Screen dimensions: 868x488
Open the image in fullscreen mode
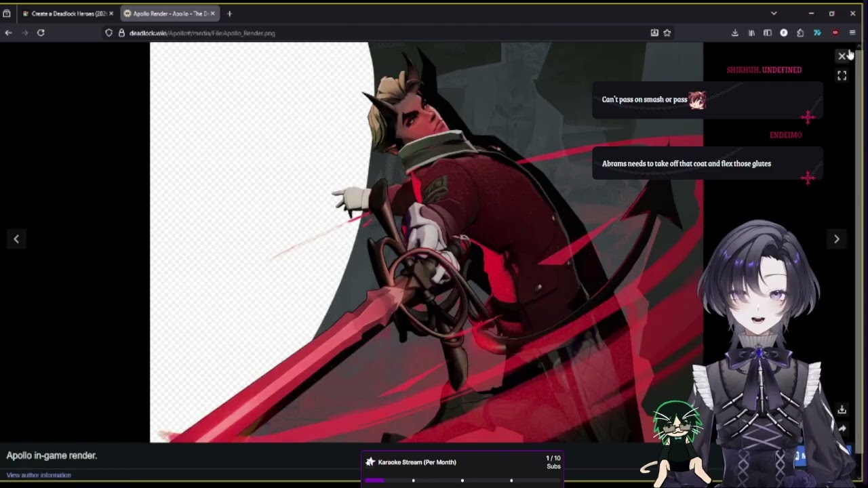(x=842, y=76)
